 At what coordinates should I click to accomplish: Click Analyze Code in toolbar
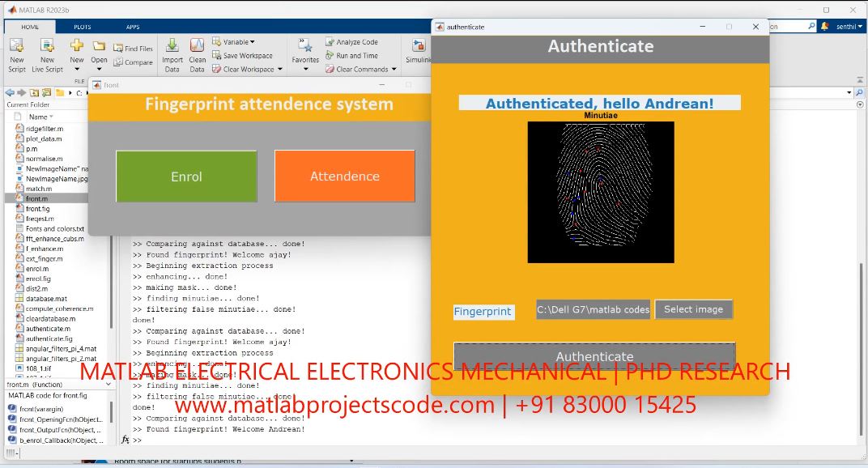click(351, 42)
